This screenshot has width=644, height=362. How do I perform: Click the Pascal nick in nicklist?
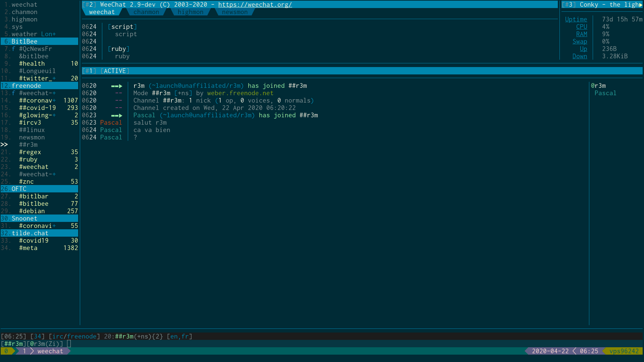[x=605, y=93]
